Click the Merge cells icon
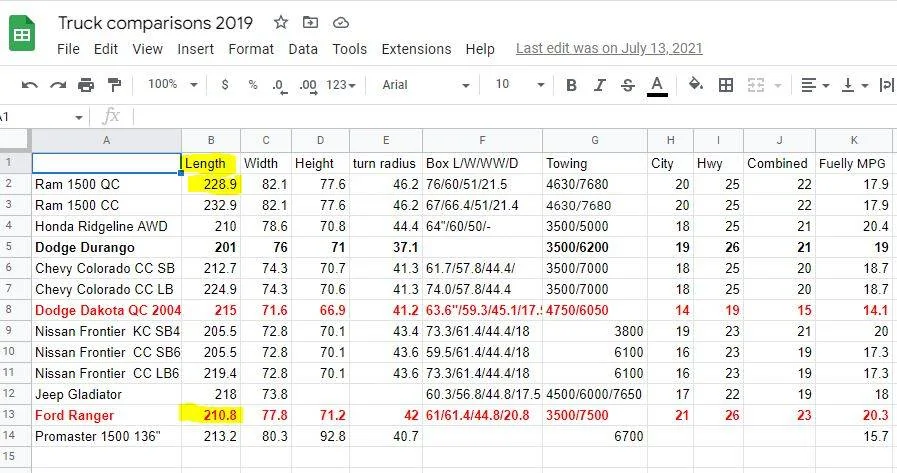This screenshot has width=897, height=473. 756,85
